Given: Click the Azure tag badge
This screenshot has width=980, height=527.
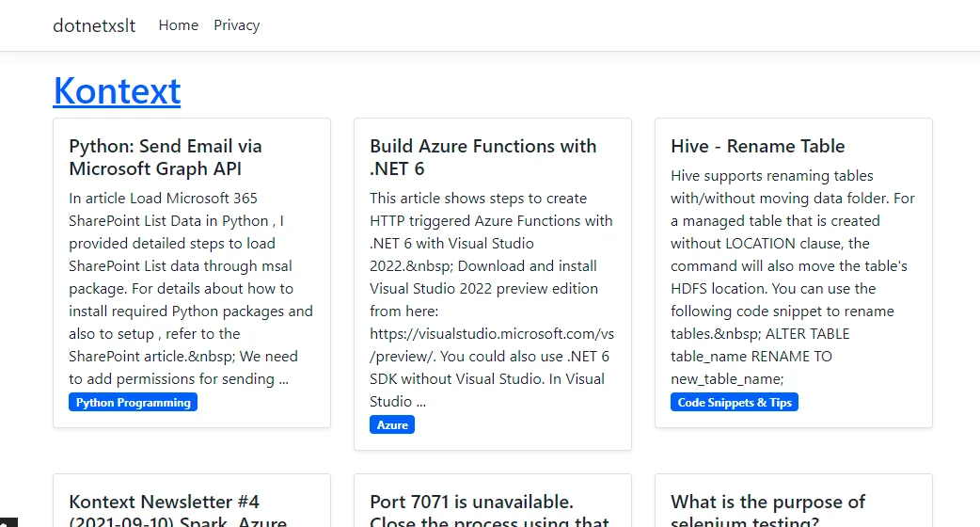Looking at the screenshot, I should click(x=392, y=425).
